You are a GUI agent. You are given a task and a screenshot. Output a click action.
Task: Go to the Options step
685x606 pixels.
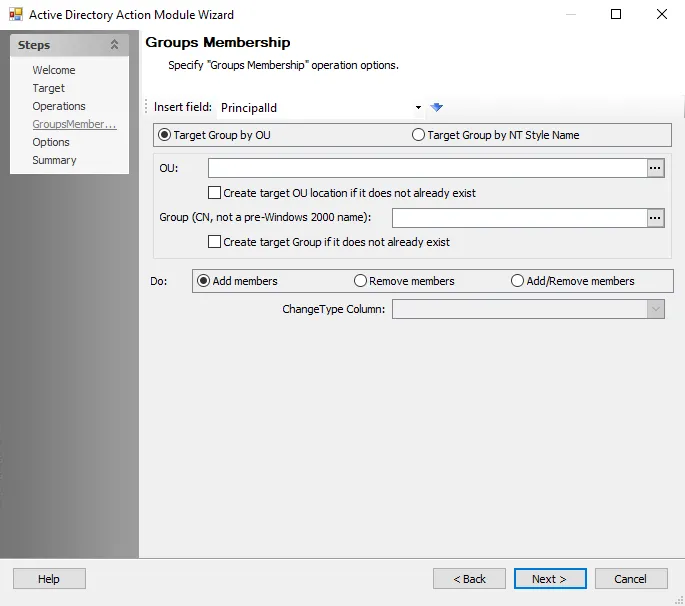pos(51,142)
